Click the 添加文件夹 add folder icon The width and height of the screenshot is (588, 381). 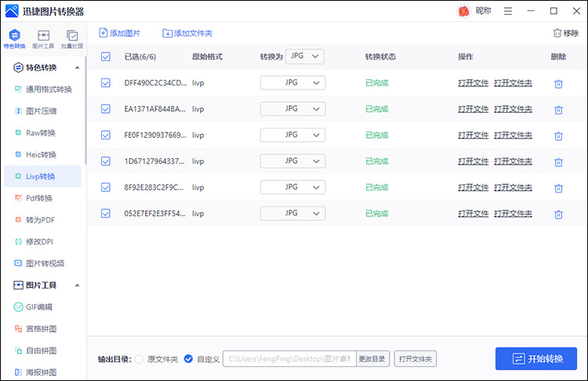[x=167, y=33]
